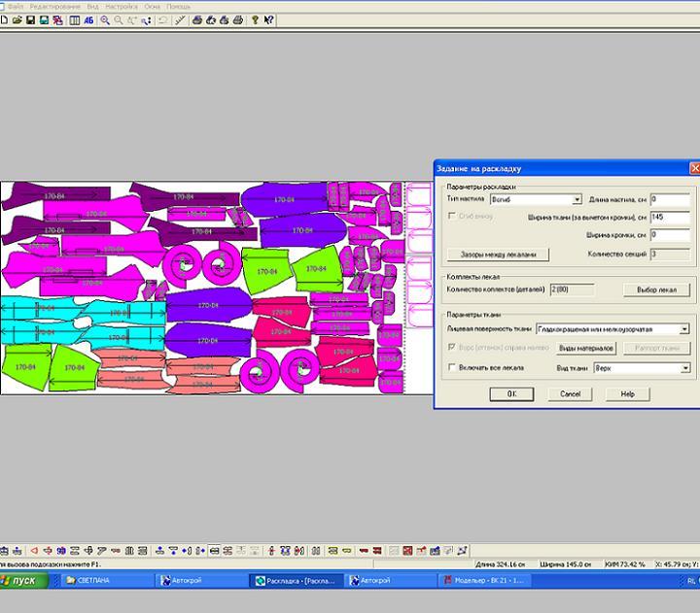
Task: Open the 'Файл' menu
Action: coord(16,6)
